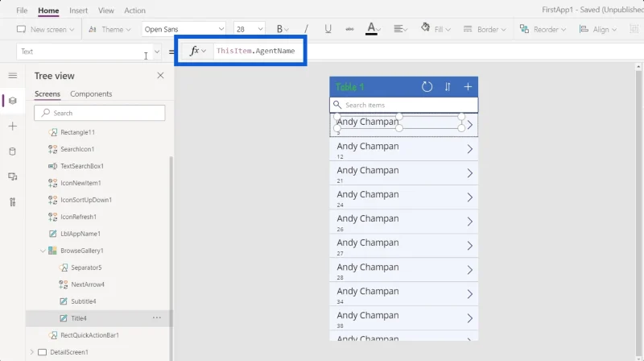
Task: Open the Data sources cylinder icon
Action: (13, 151)
